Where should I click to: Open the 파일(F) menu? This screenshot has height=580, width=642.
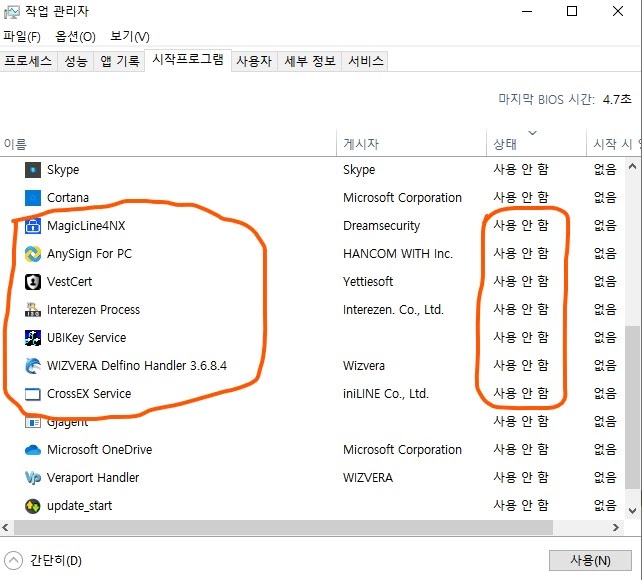pyautogui.click(x=22, y=36)
